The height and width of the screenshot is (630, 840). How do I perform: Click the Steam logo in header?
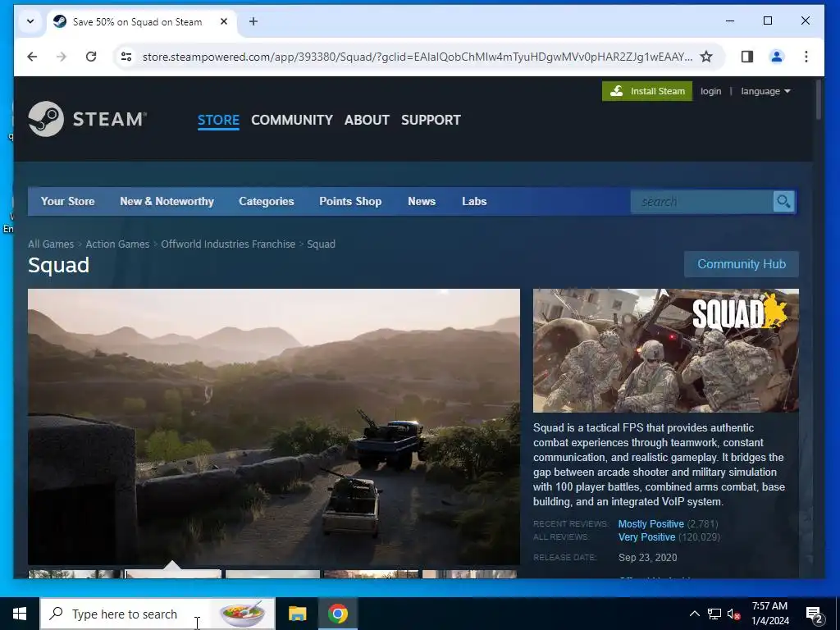87,119
